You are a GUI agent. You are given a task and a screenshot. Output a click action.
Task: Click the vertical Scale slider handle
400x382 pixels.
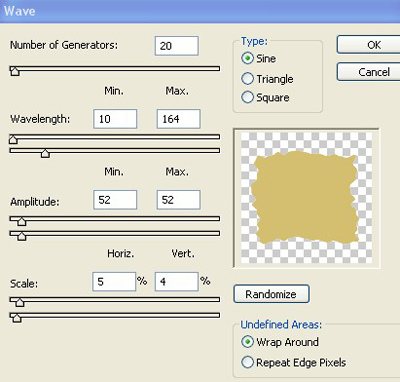pos(17,318)
